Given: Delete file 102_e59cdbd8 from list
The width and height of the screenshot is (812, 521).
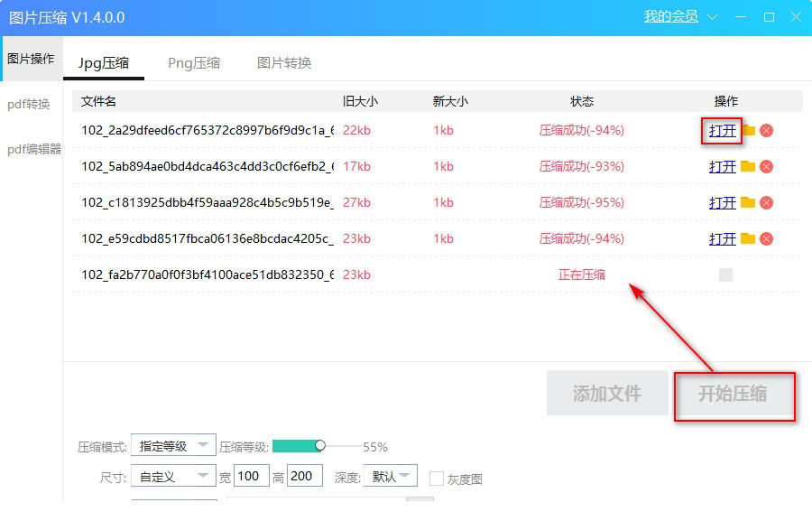Looking at the screenshot, I should (x=766, y=238).
